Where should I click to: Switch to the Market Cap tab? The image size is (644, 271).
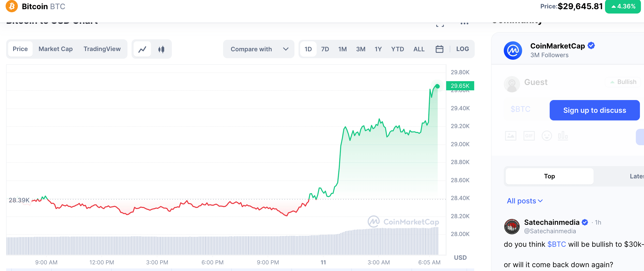pyautogui.click(x=56, y=49)
